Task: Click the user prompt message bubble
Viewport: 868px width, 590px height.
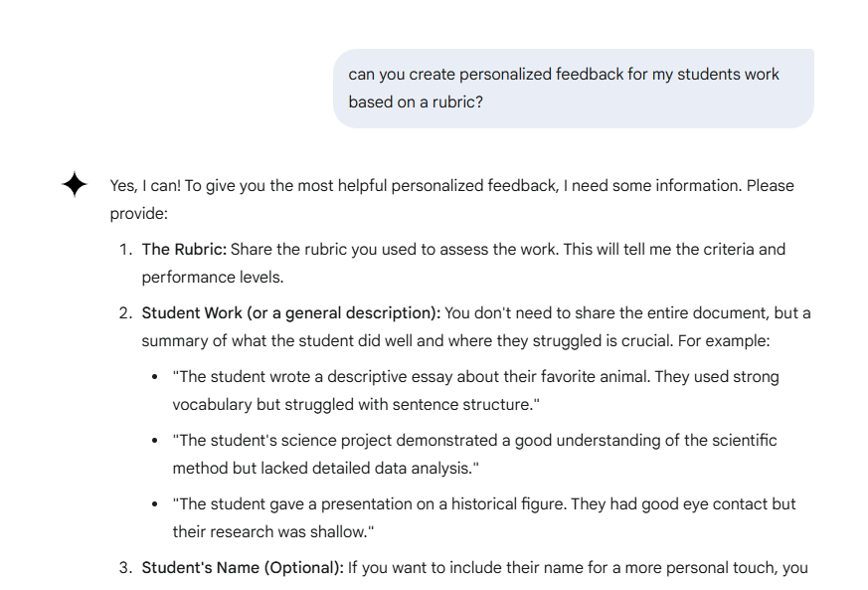Action: click(x=574, y=89)
